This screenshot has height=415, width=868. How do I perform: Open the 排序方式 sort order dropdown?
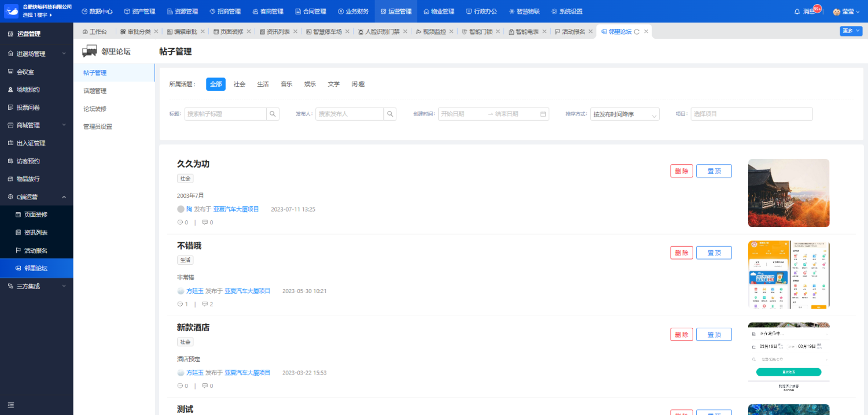tap(624, 114)
